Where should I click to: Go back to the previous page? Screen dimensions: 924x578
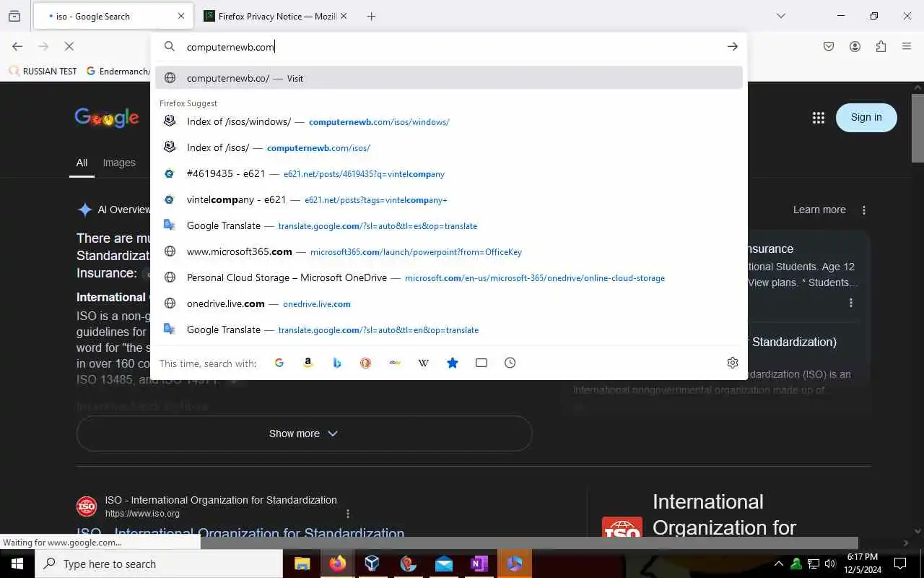tap(17, 46)
